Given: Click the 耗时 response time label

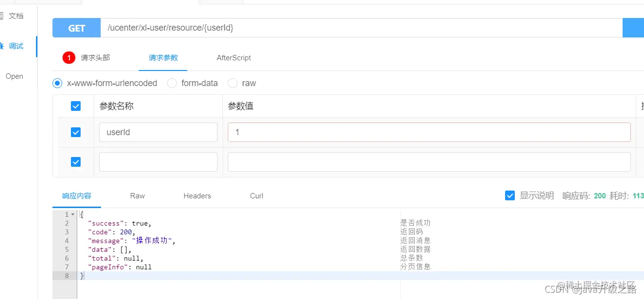Looking at the screenshot, I should (x=619, y=196).
